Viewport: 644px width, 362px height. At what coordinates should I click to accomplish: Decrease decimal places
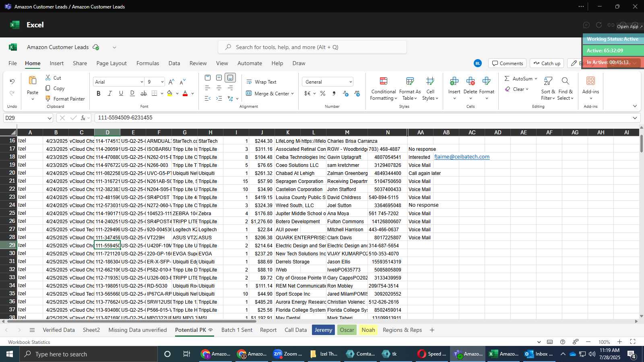[x=357, y=93]
